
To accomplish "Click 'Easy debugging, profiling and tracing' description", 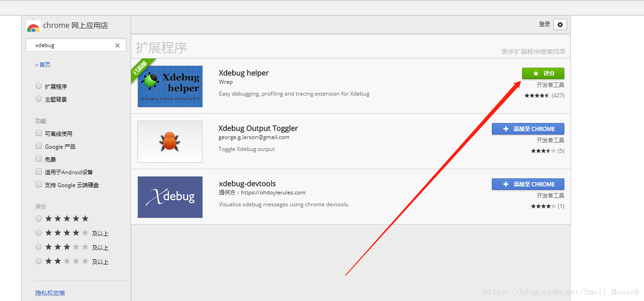I will click(x=294, y=94).
